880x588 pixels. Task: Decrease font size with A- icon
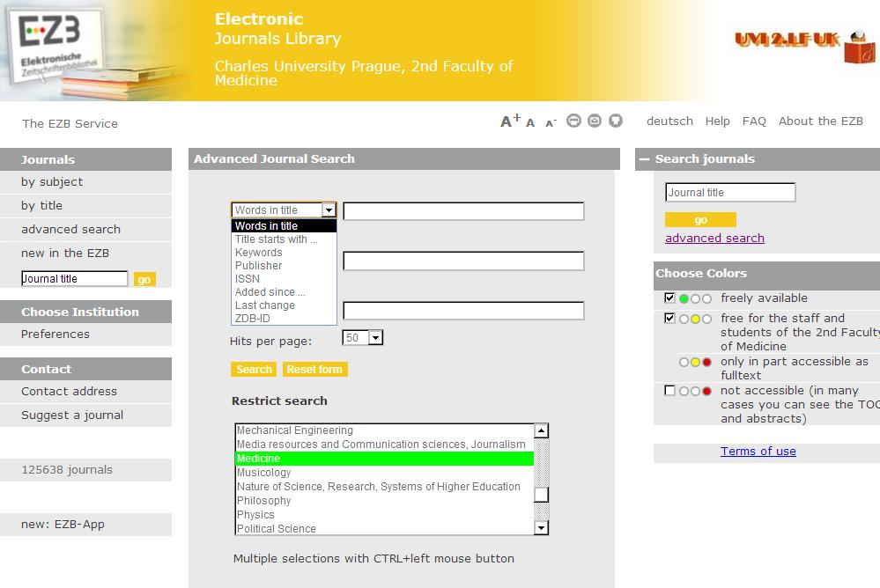point(551,123)
